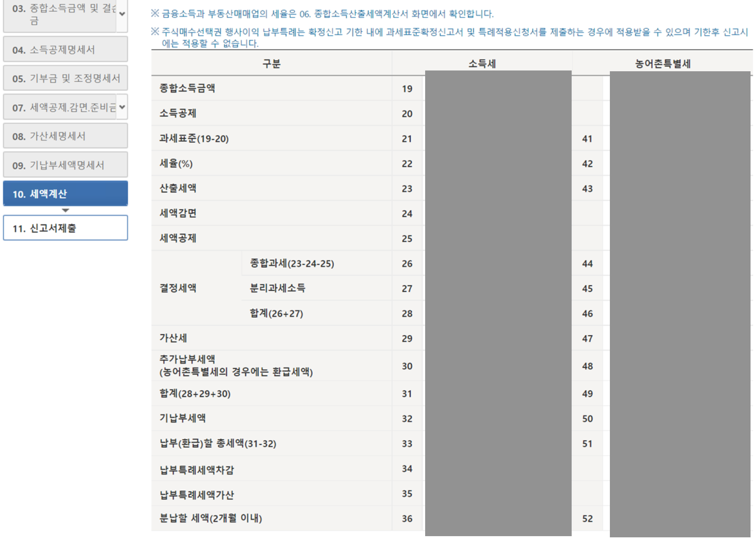
Task: Click the 소득세 column header
Action: coord(482,63)
